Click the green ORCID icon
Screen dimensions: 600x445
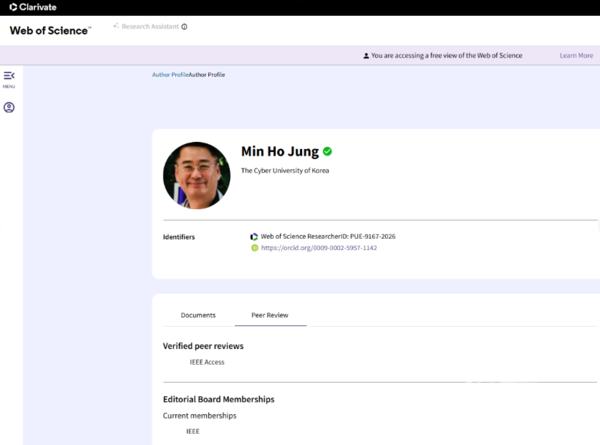pyautogui.click(x=254, y=248)
